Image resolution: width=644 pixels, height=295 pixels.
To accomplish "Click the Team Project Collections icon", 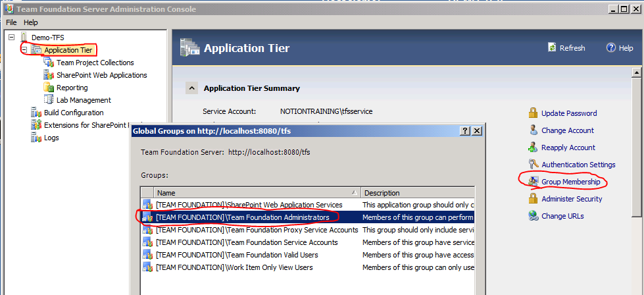I will (49, 63).
